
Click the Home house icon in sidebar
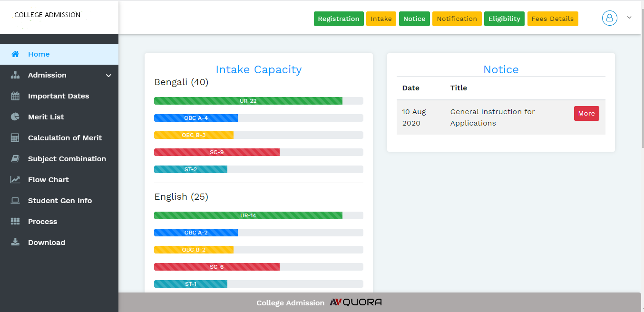coord(15,54)
